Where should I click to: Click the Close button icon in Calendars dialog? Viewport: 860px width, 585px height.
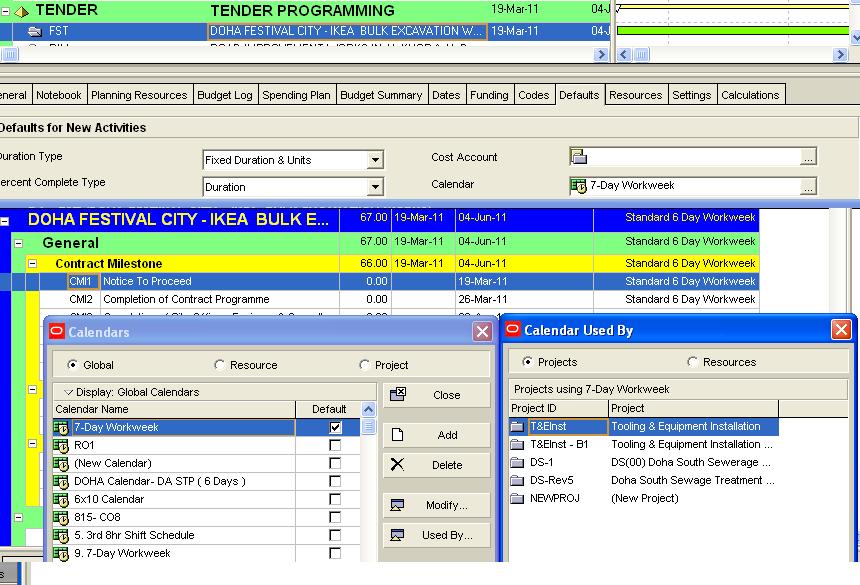(398, 394)
